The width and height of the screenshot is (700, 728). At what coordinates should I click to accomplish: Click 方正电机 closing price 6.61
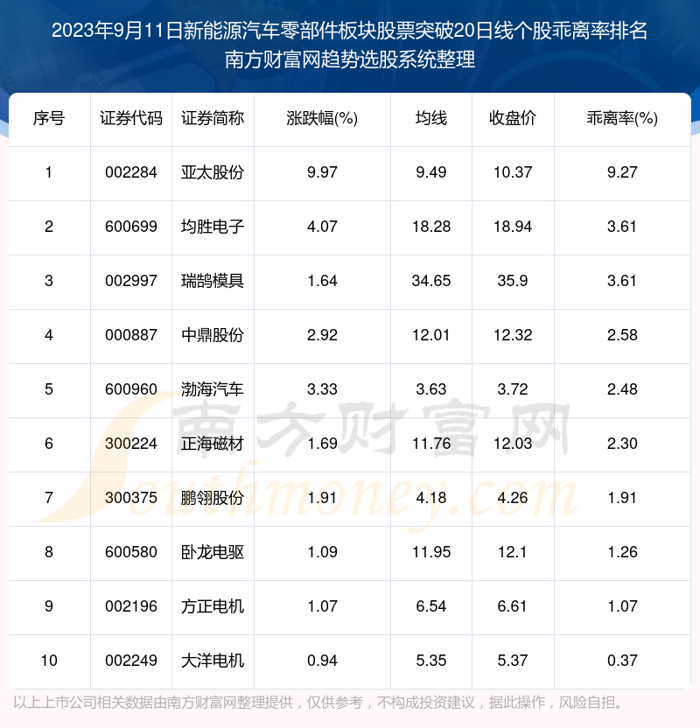click(513, 606)
